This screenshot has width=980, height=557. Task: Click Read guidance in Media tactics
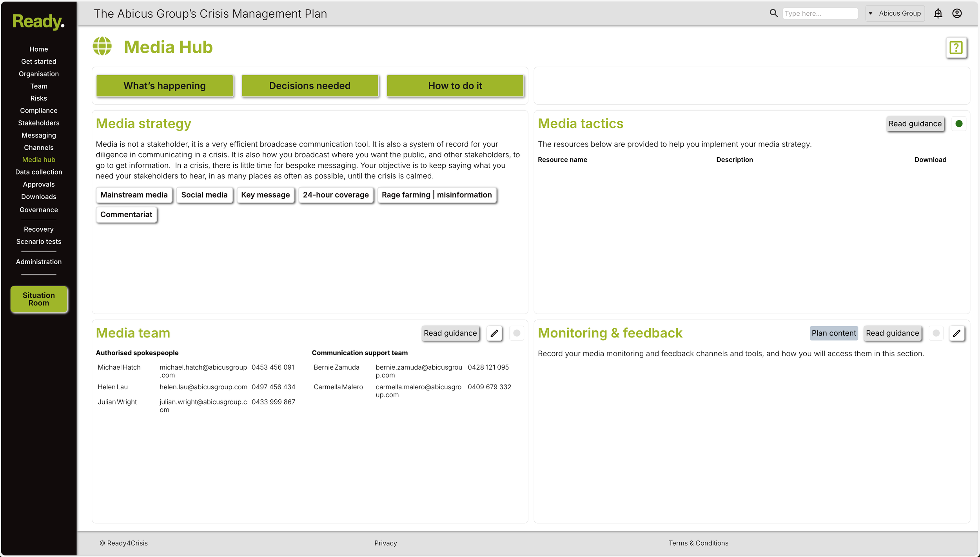(x=915, y=124)
